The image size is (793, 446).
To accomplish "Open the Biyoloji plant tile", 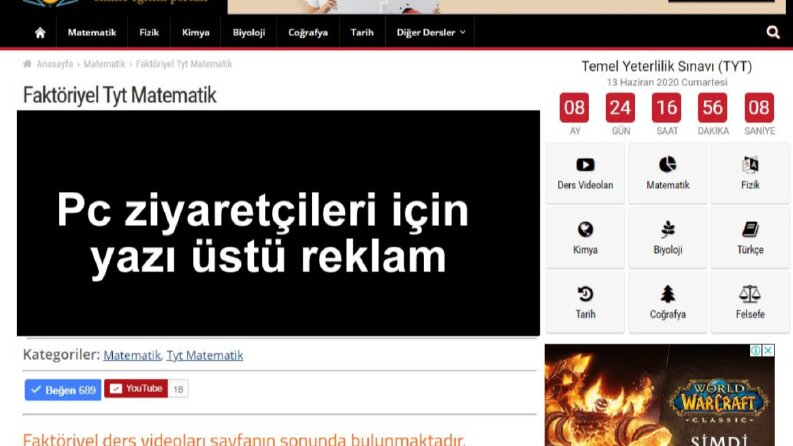I will (668, 238).
